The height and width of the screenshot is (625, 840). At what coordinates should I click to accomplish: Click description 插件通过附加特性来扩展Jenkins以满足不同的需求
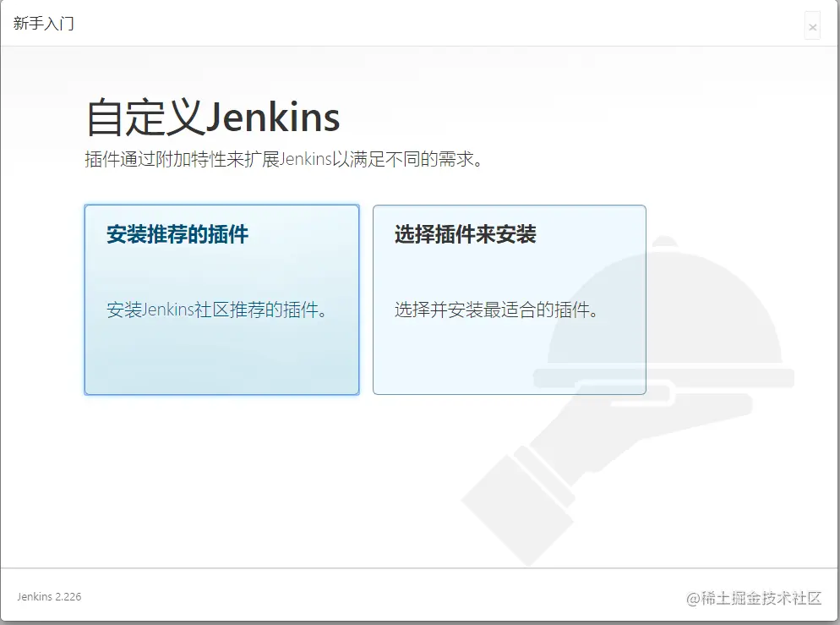point(283,159)
